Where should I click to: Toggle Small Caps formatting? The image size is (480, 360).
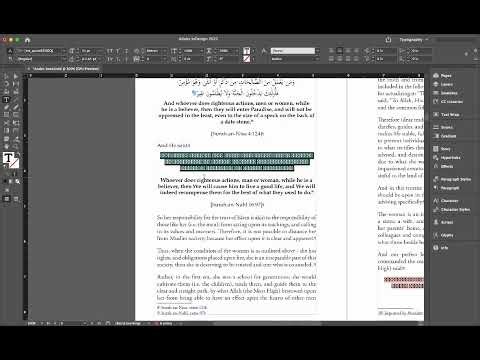110,59
